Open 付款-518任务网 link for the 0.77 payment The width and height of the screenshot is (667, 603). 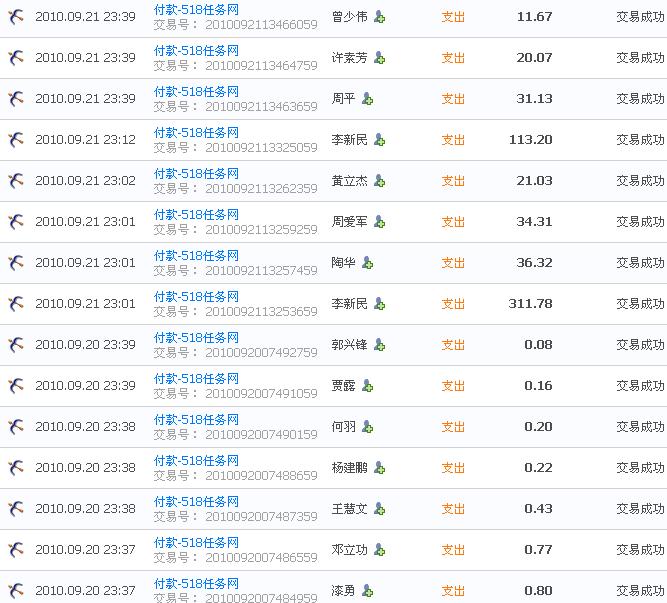tap(196, 543)
